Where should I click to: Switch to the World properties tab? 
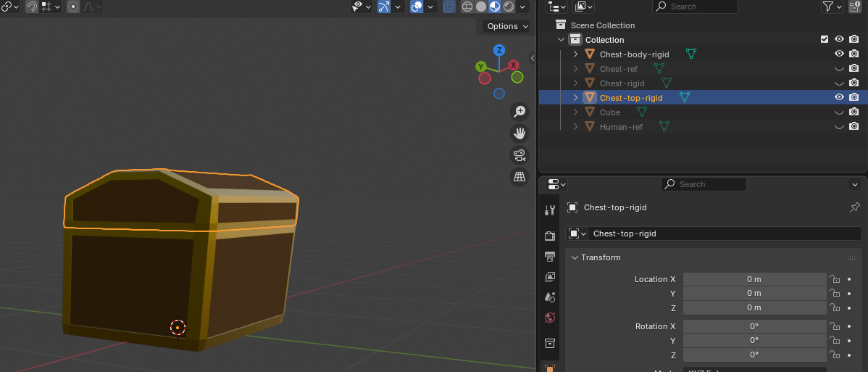click(550, 318)
